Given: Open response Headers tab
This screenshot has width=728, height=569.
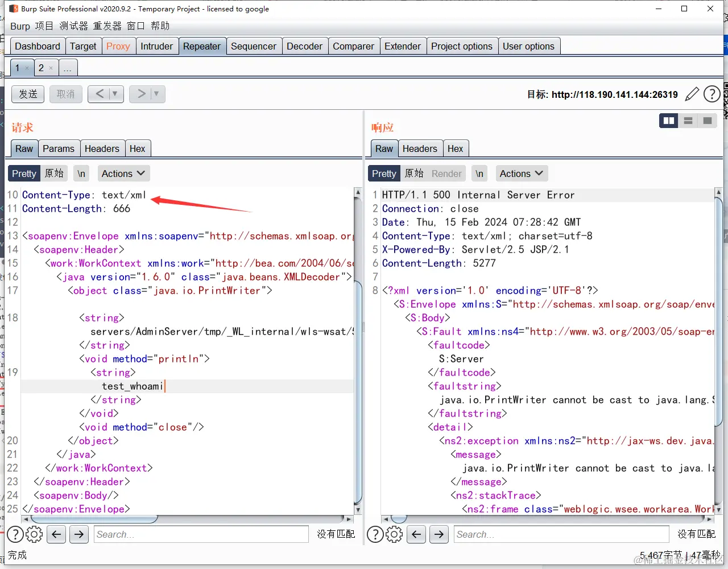Looking at the screenshot, I should tap(420, 149).
